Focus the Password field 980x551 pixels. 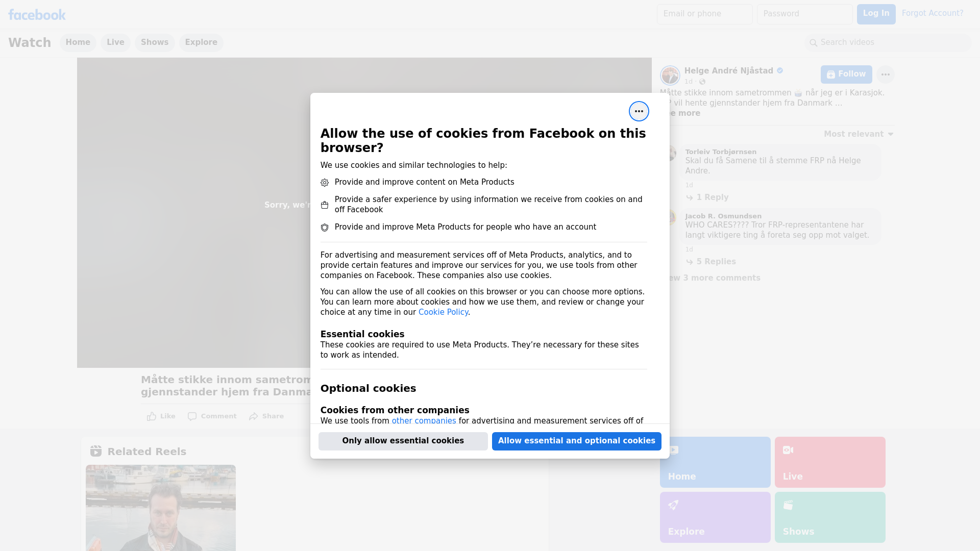point(804,14)
